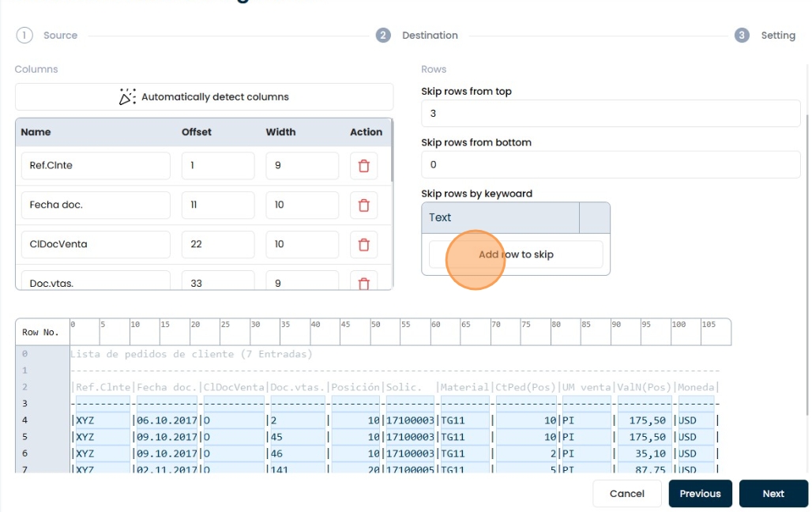Viewport: 812px width, 512px height.
Task: Proceed with the Next button
Action: pyautogui.click(x=773, y=493)
